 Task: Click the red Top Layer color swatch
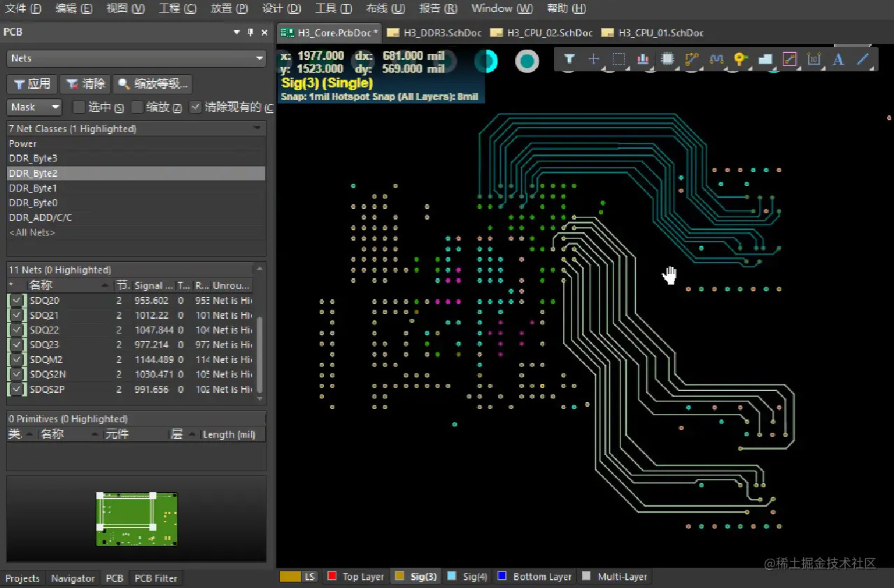tap(332, 577)
